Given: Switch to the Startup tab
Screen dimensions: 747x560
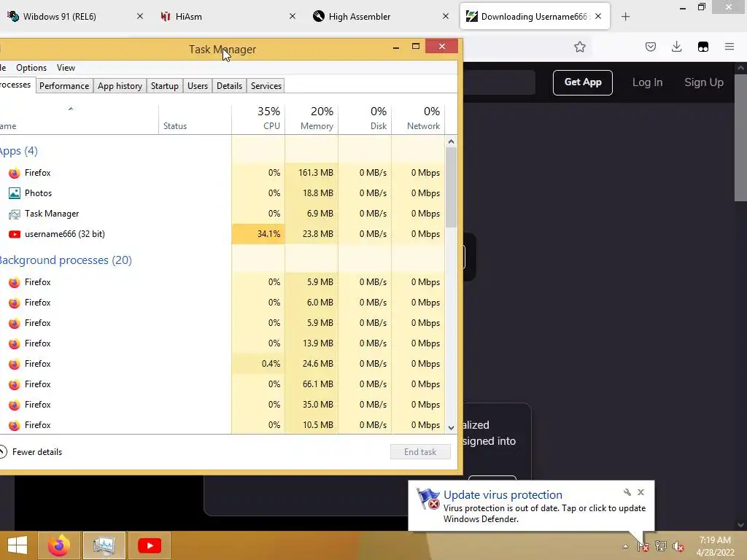Looking at the screenshot, I should (x=165, y=86).
